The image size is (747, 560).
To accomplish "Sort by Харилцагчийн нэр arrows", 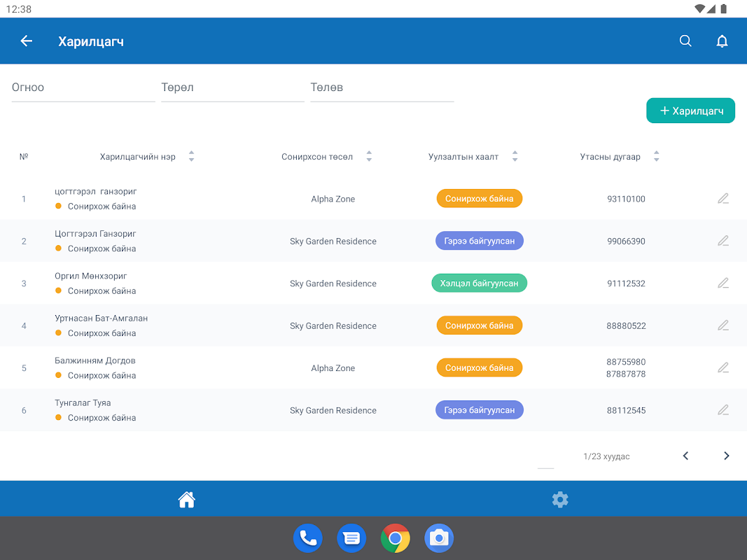I will (191, 156).
